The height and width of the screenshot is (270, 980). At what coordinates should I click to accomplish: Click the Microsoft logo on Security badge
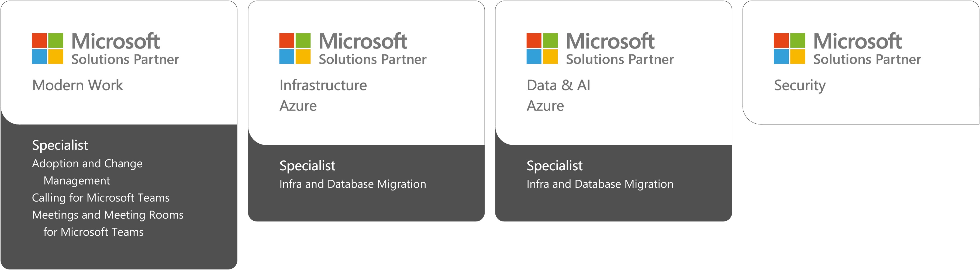(x=789, y=48)
